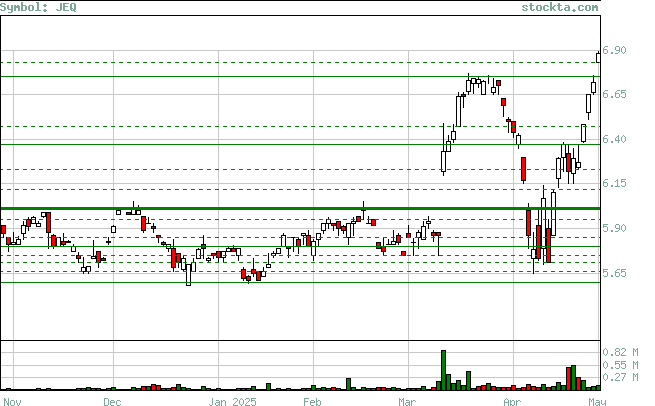Click the 6.90 price axis label
655x406 pixels.
(x=614, y=50)
